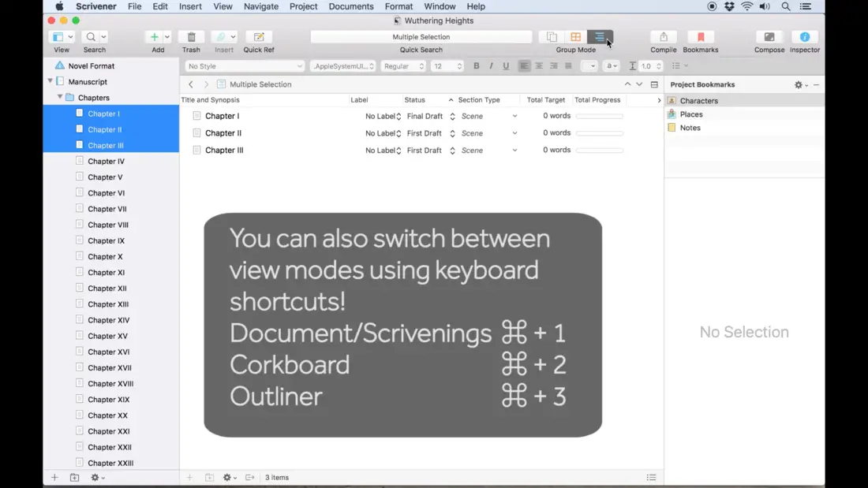Viewport: 868px width, 488px height.
Task: Click the Quick Search field
Action: (421, 37)
